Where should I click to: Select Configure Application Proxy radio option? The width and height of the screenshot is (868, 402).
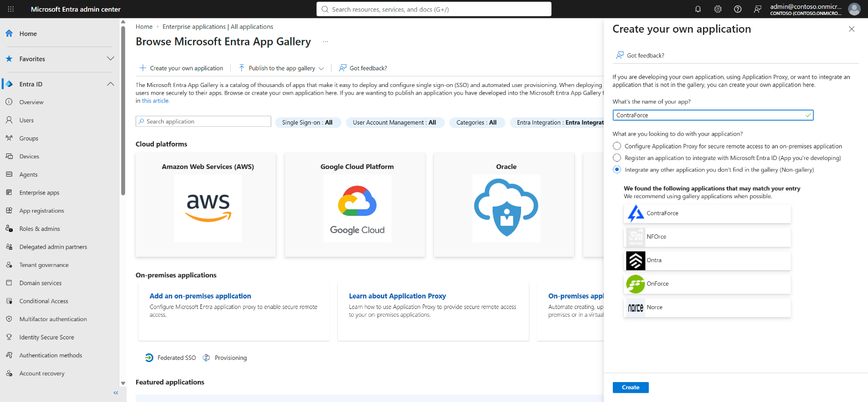[x=617, y=146]
